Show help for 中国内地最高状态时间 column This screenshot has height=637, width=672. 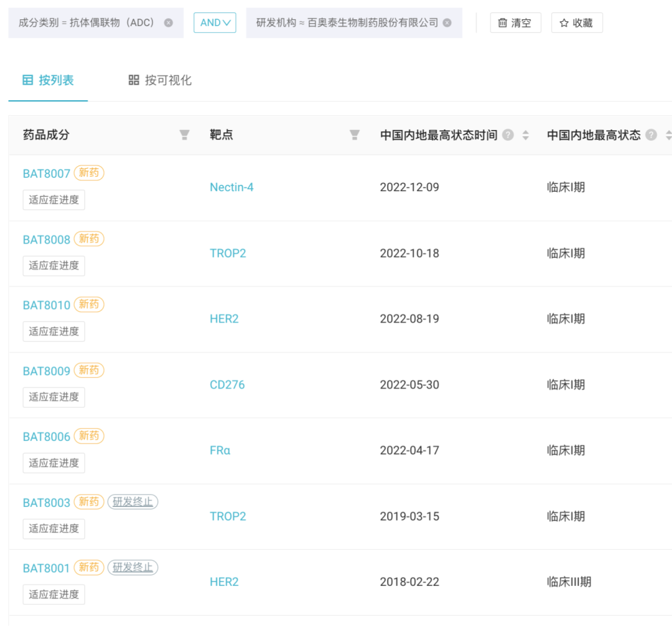click(508, 135)
